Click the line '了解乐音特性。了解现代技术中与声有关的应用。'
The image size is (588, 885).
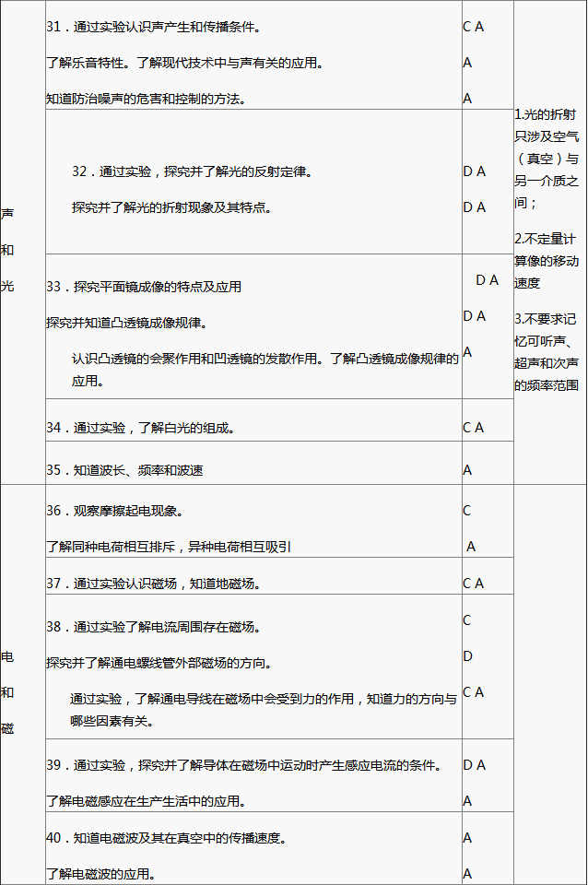point(184,64)
